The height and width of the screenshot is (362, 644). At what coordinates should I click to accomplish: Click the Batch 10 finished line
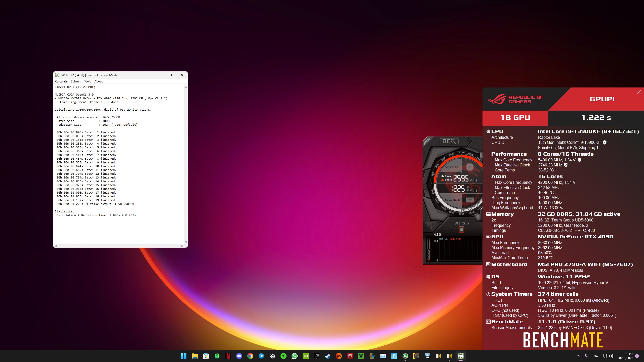tap(86, 166)
